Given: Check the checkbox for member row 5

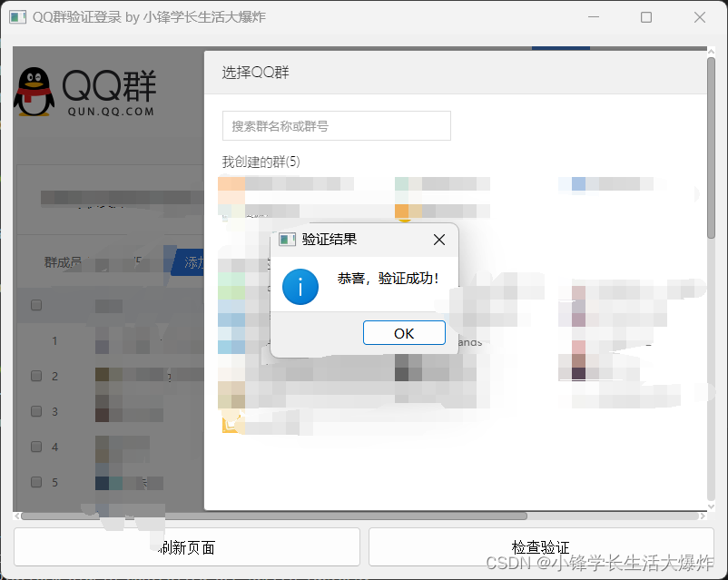Looking at the screenshot, I should 35,482.
